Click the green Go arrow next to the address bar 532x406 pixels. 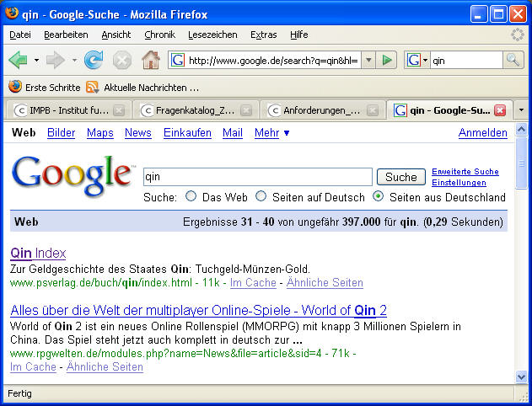pyautogui.click(x=386, y=61)
